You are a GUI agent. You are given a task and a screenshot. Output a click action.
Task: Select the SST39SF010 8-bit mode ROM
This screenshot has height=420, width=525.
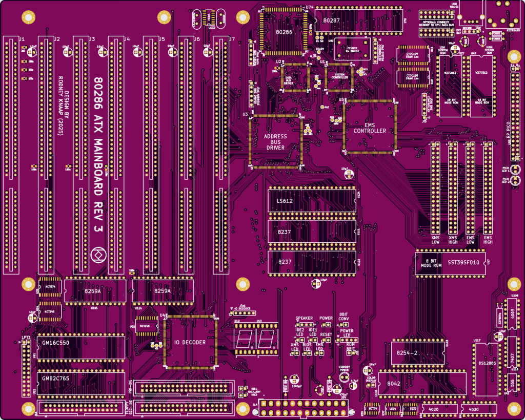click(449, 263)
